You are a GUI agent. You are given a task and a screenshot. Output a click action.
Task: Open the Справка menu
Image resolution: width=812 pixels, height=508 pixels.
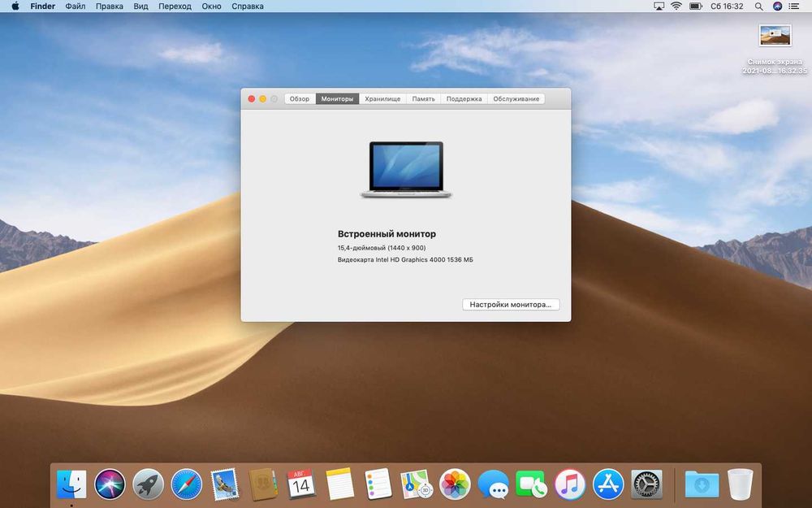[x=248, y=7]
